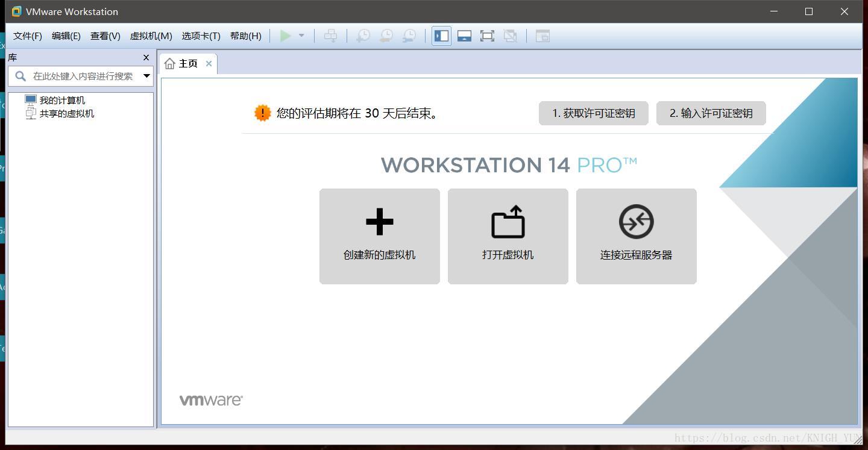Viewport: 868px width, 450px height.
Task: Click 连接远程服务器 tile
Action: coord(637,236)
